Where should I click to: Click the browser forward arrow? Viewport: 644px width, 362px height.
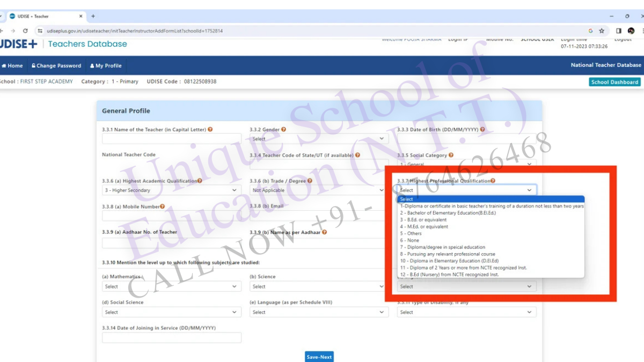point(13,31)
